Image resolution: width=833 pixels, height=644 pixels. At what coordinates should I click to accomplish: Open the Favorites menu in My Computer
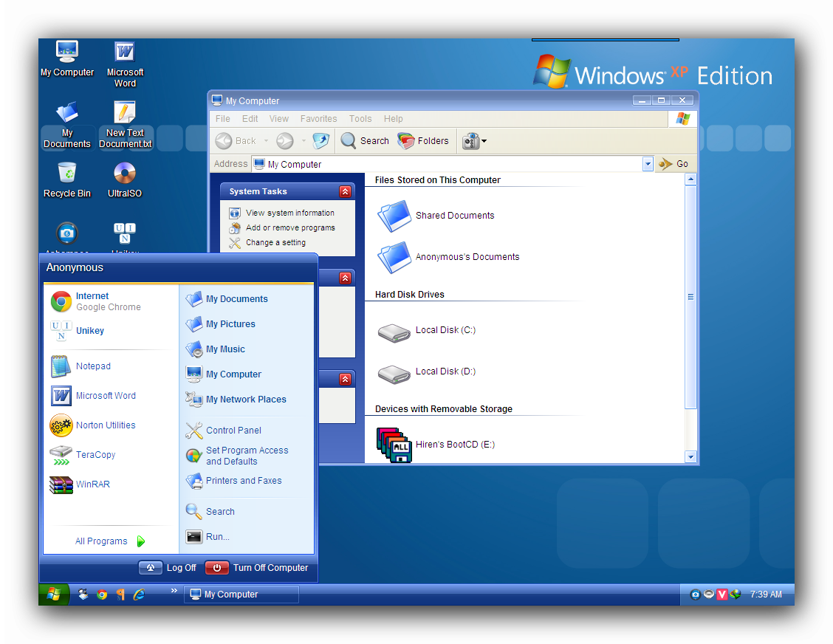318,118
